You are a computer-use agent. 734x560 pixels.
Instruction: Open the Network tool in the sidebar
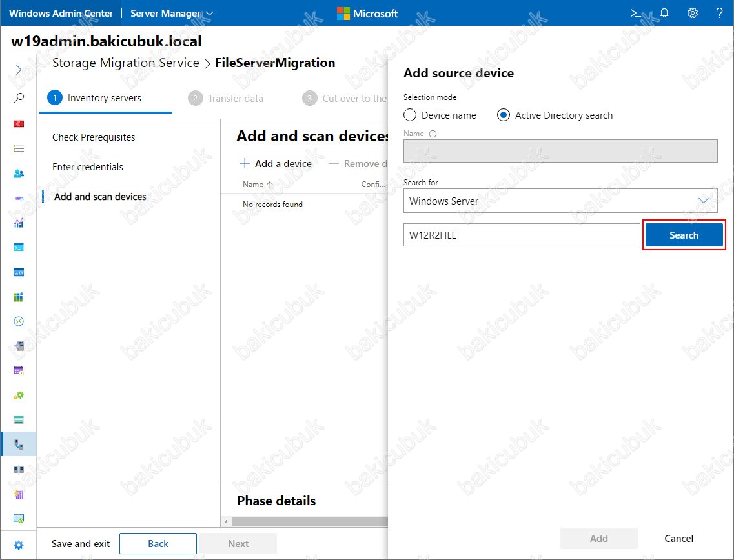click(x=19, y=198)
